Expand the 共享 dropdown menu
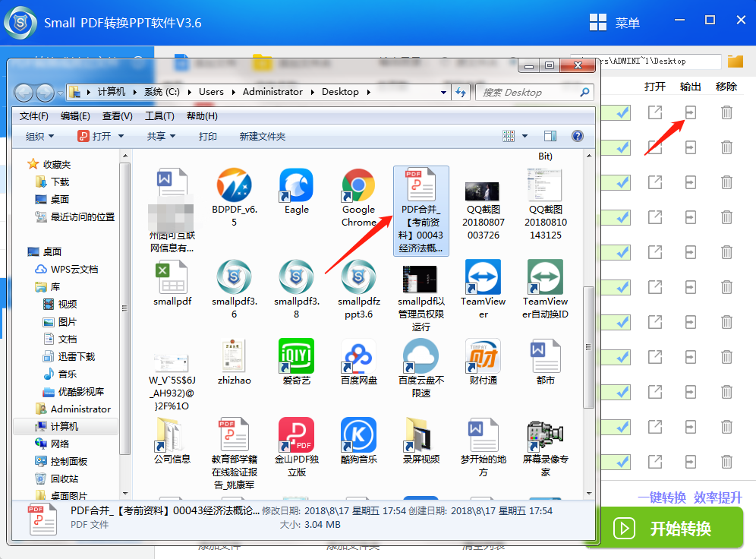Viewport: 756px width, 559px height. [x=161, y=137]
